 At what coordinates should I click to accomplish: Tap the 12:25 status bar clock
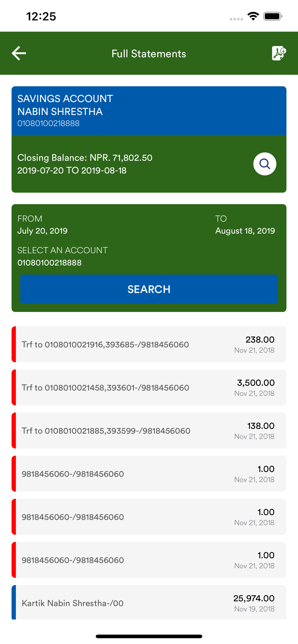tap(41, 16)
